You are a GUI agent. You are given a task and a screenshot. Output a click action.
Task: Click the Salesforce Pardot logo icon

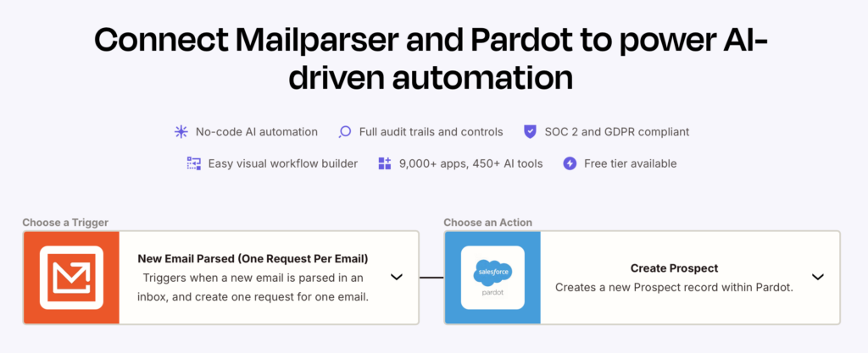point(492,278)
